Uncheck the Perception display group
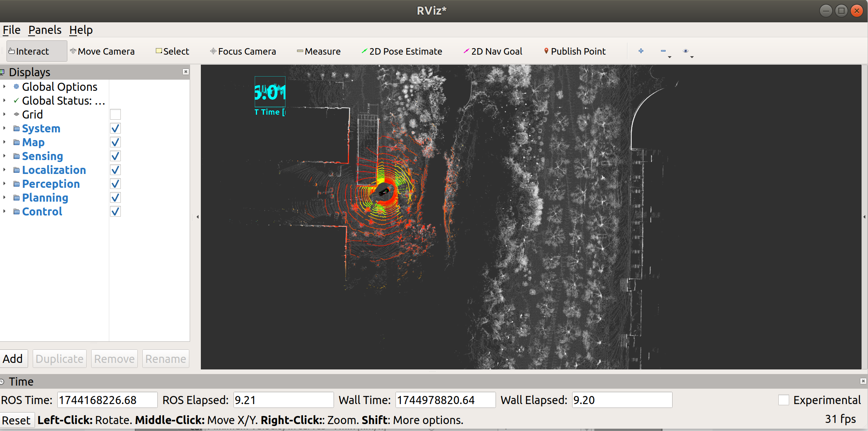Image resolution: width=868 pixels, height=431 pixels. [115, 184]
